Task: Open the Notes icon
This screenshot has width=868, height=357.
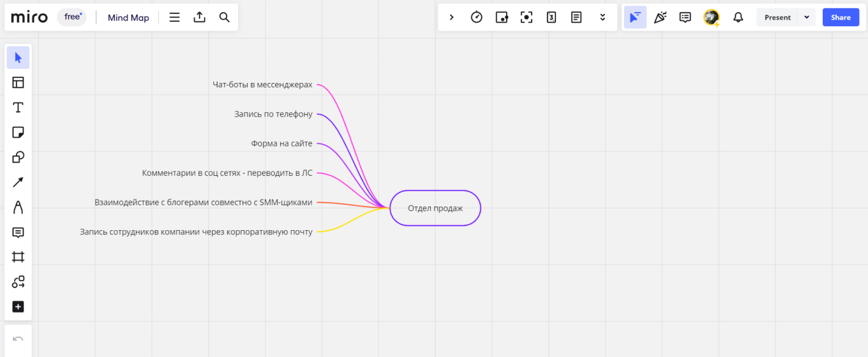Action: (576, 17)
